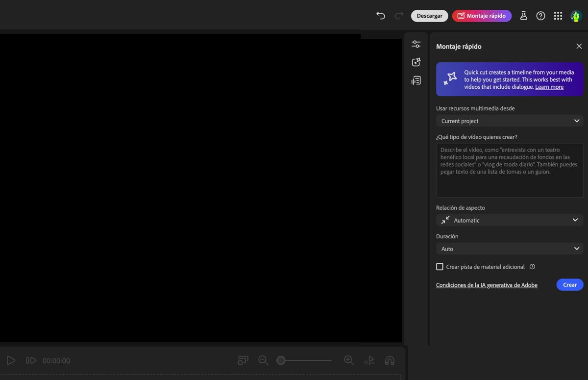588x380 pixels.
Task: Click the undo arrow icon
Action: (381, 15)
